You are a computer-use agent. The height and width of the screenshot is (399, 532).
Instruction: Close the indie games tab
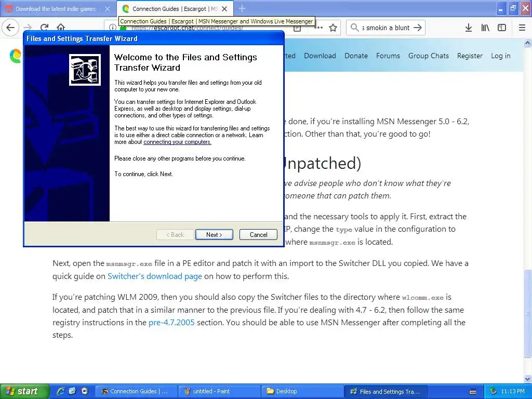[x=107, y=9]
